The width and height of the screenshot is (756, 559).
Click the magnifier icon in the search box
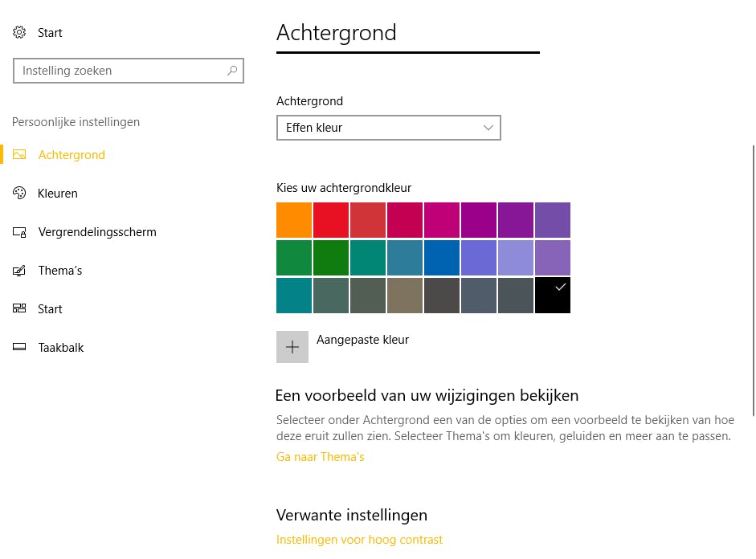(232, 71)
